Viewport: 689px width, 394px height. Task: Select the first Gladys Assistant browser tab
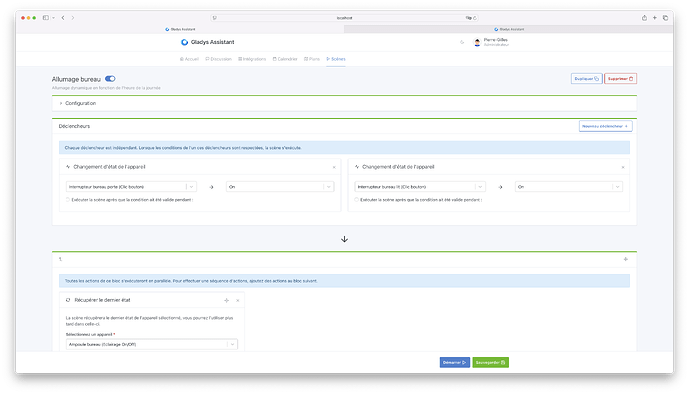coord(180,29)
